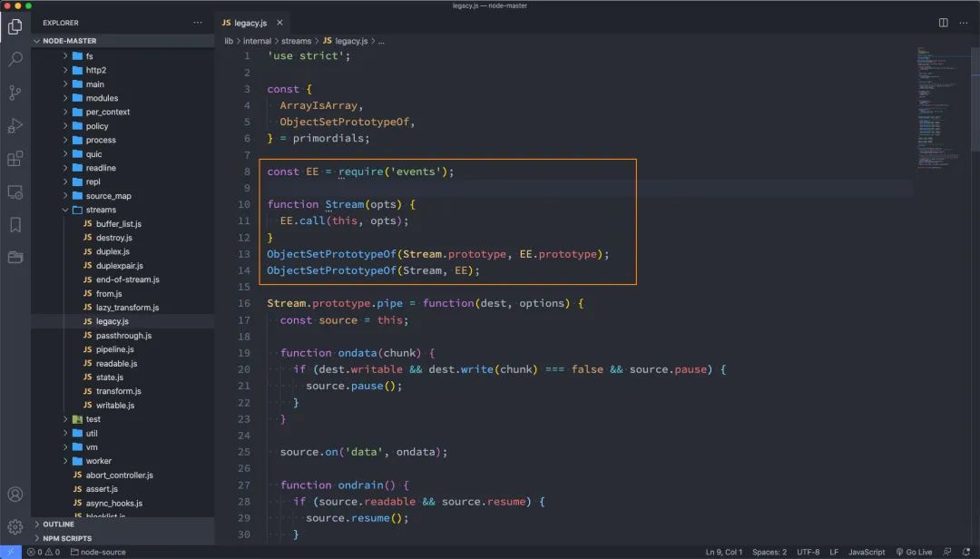
Task: Click 'streams' in the breadcrumb
Action: click(296, 41)
